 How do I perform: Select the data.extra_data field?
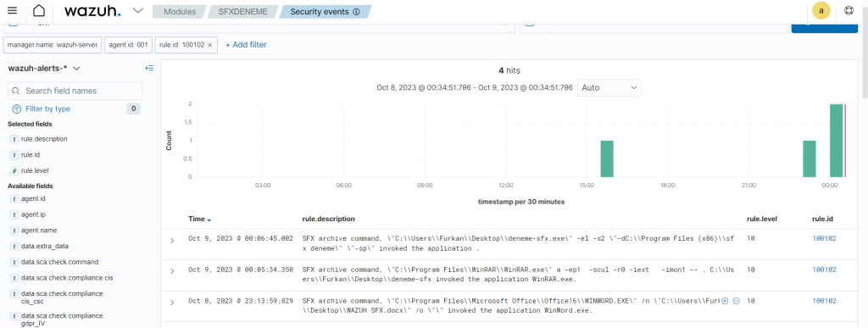click(45, 246)
